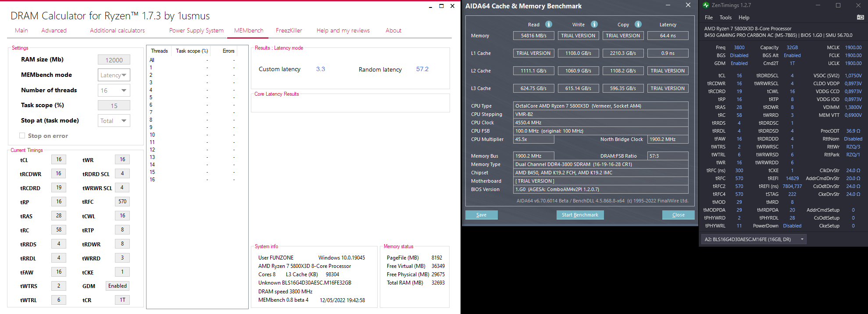The width and height of the screenshot is (868, 314).
Task: Click the tWRRD value 3 field
Action: (x=122, y=258)
